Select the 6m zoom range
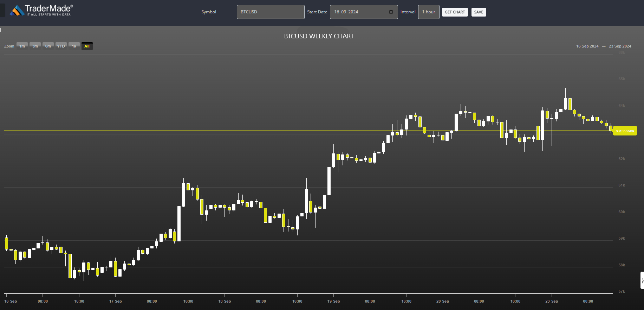The height and width of the screenshot is (310, 644). point(48,46)
